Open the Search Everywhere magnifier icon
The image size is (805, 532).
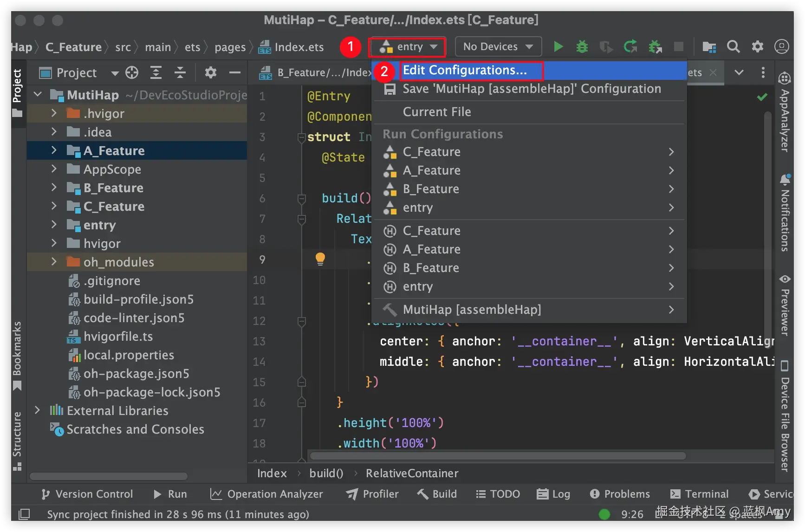(x=733, y=46)
